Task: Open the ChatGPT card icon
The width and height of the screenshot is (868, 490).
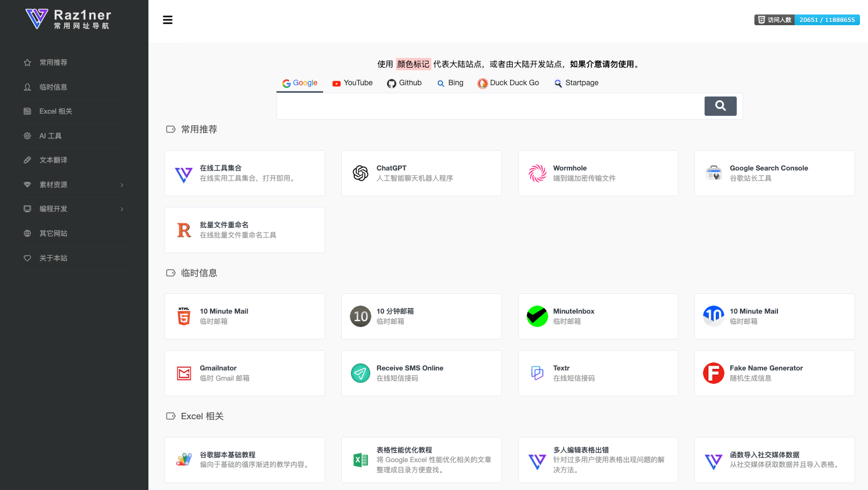Action: (361, 173)
